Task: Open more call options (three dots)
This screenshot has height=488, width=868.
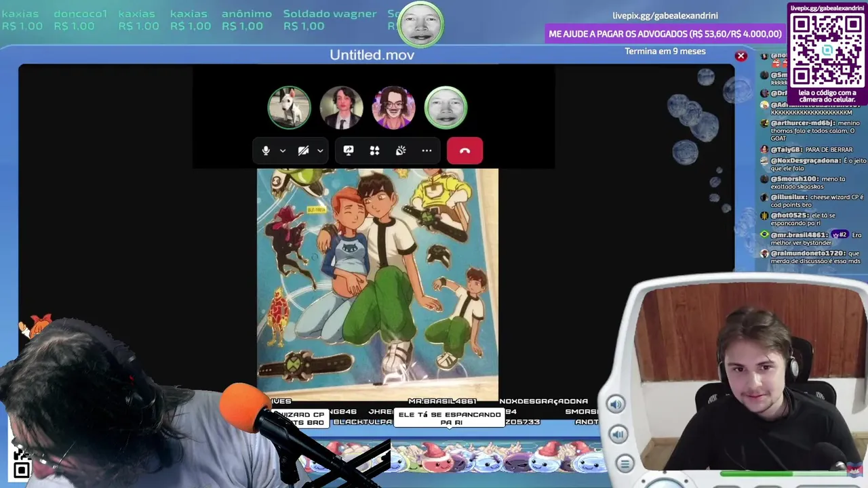Action: [427, 150]
